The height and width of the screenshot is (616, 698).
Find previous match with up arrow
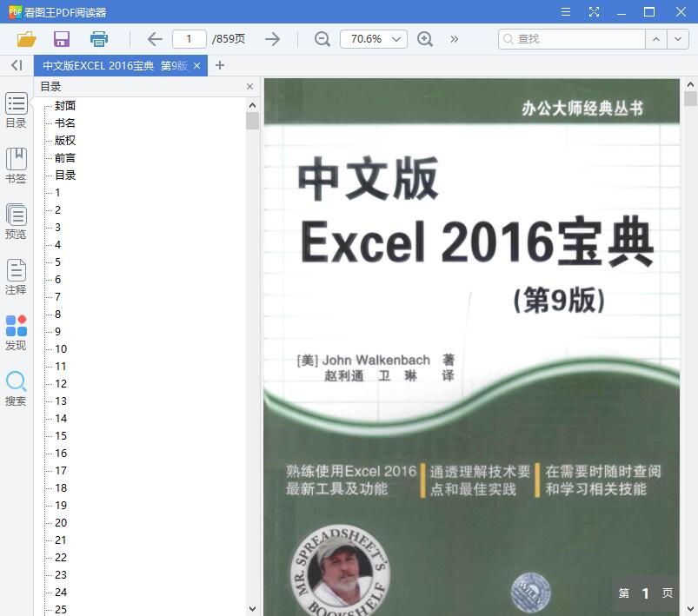[x=656, y=39]
